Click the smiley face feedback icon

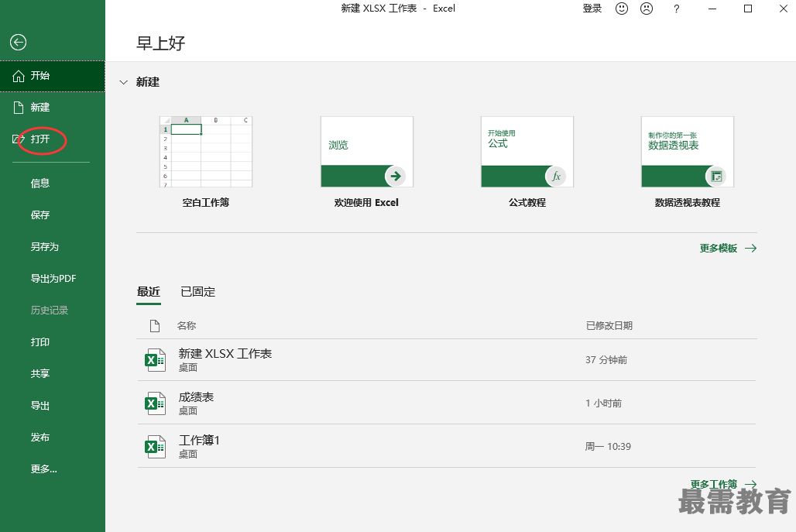tap(621, 9)
